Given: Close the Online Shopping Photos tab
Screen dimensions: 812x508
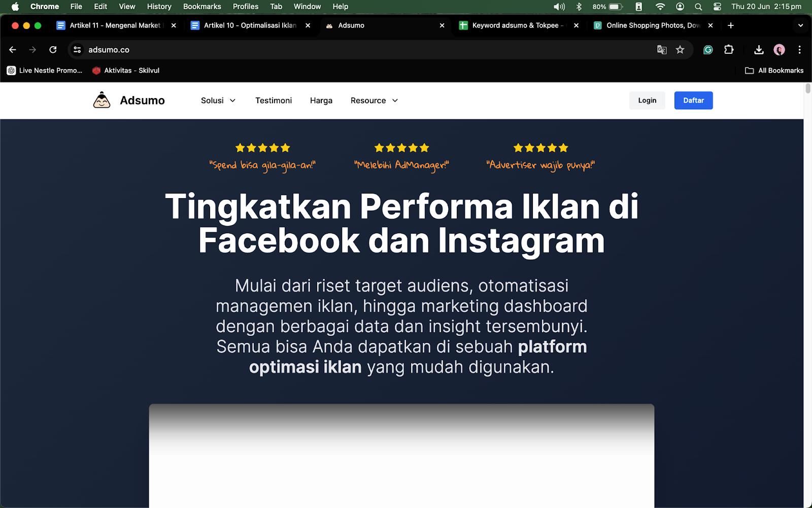Looking at the screenshot, I should point(710,25).
